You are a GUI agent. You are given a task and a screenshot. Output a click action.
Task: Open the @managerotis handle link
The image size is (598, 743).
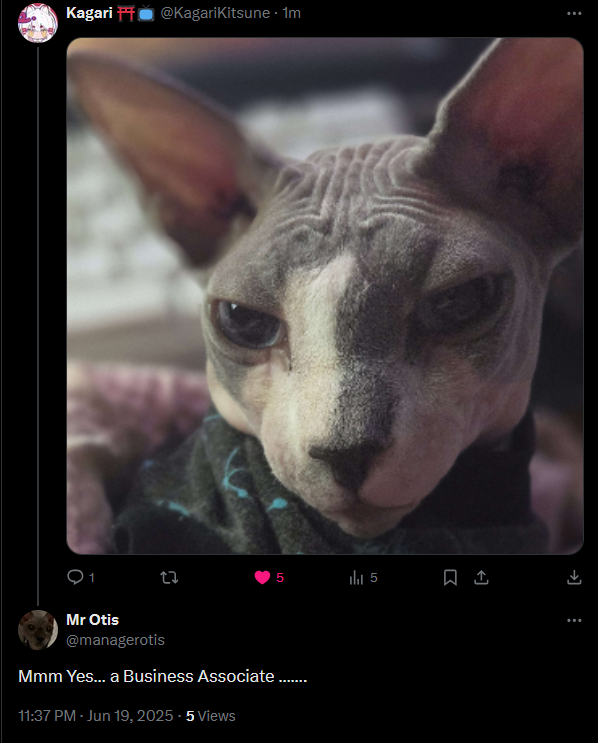point(115,640)
